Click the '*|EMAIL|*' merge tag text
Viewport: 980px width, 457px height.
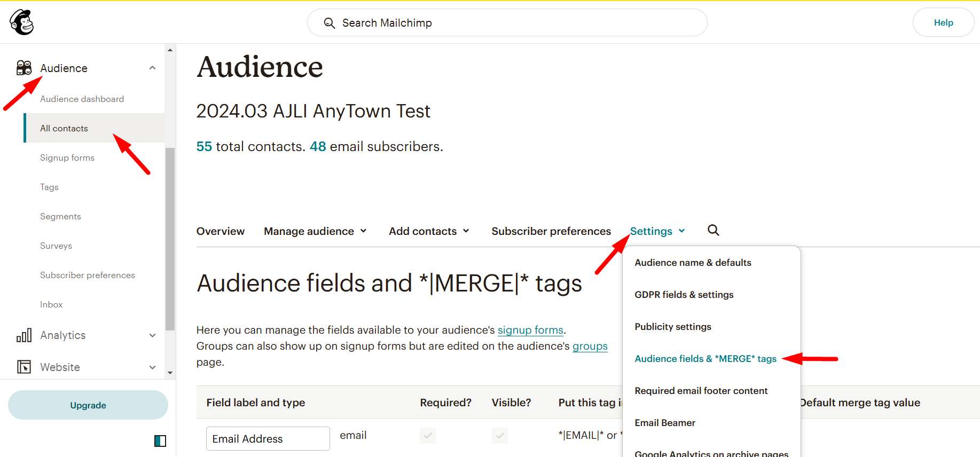pyautogui.click(x=581, y=435)
